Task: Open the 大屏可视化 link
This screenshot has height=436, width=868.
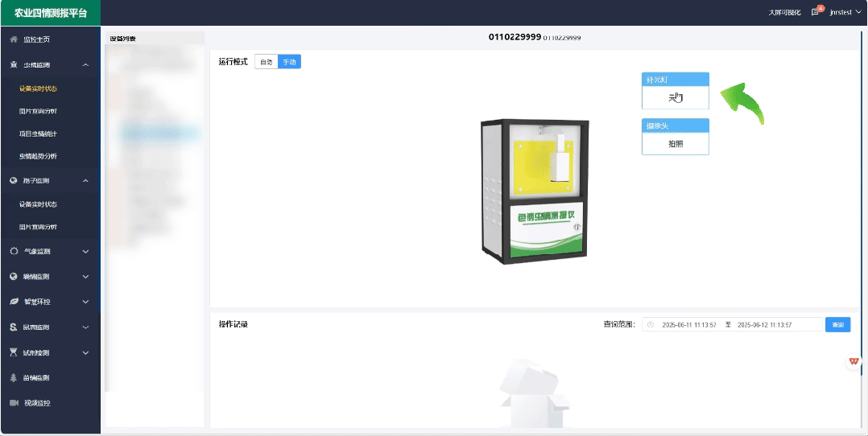Action: [x=784, y=13]
